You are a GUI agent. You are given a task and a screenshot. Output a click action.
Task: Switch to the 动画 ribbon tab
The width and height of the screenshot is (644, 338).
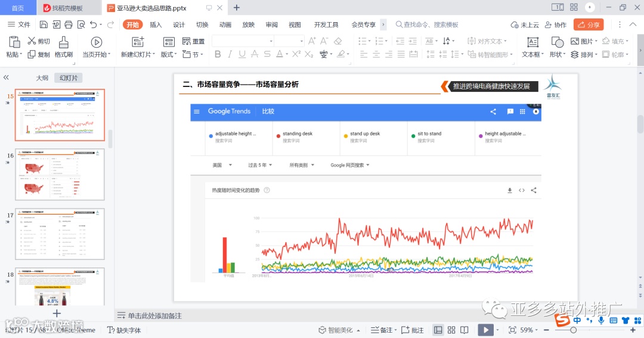tap(225, 24)
